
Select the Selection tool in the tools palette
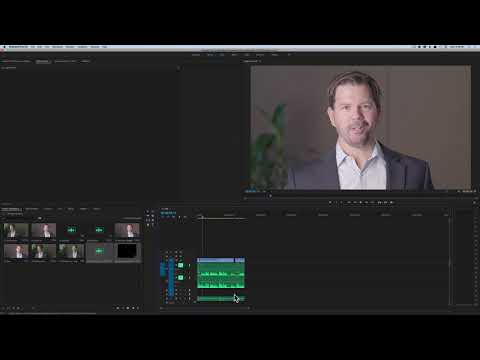click(148, 211)
